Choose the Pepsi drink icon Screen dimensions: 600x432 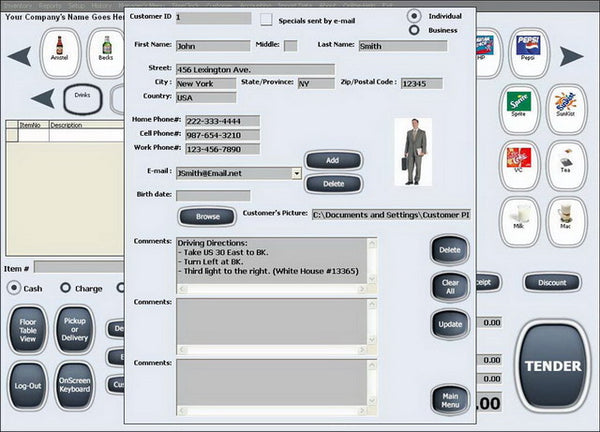527,52
